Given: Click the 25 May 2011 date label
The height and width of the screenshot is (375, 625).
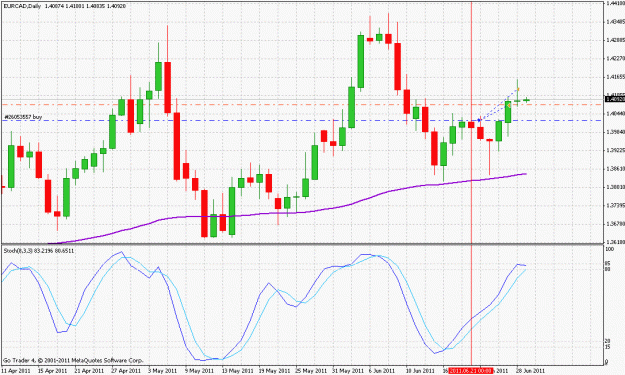Looking at the screenshot, I should pyautogui.click(x=311, y=371).
